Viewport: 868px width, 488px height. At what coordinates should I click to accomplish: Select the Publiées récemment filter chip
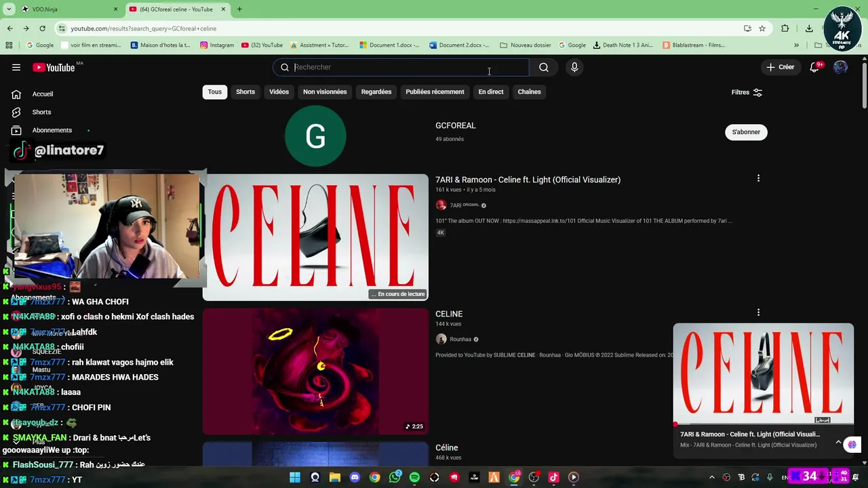(435, 92)
